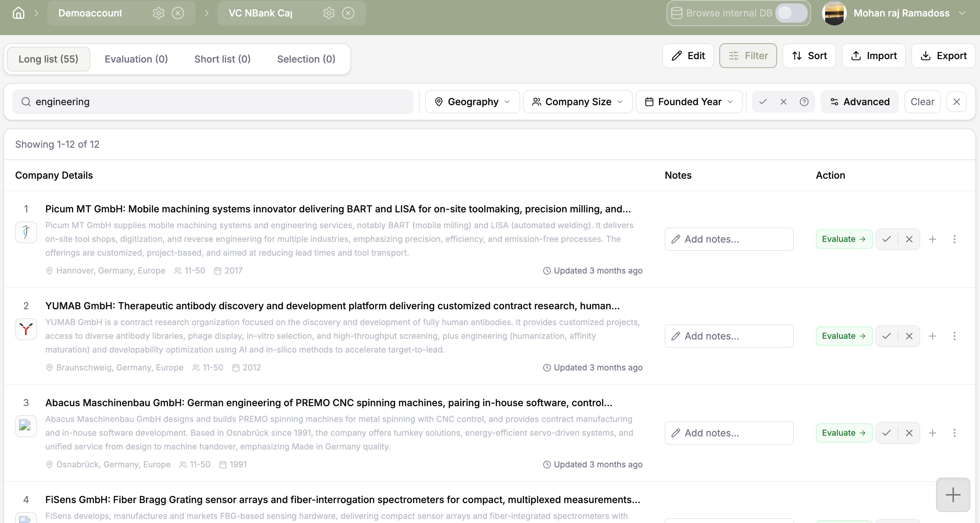Click the Abacus Maschinenbau logo thumbnail
This screenshot has width=980, height=523.
[26, 426]
